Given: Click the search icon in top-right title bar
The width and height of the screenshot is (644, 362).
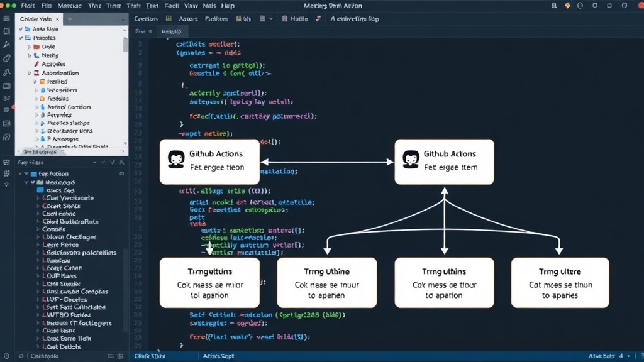Looking at the screenshot, I should 554,6.
